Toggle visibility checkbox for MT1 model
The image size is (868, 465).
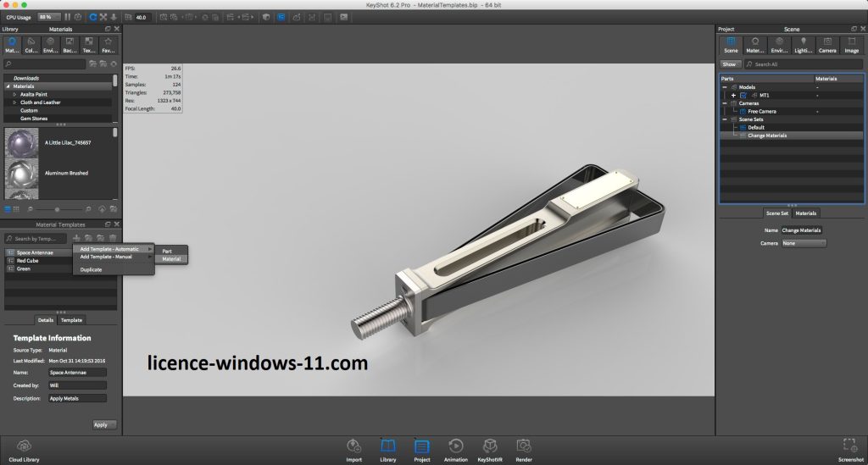743,96
